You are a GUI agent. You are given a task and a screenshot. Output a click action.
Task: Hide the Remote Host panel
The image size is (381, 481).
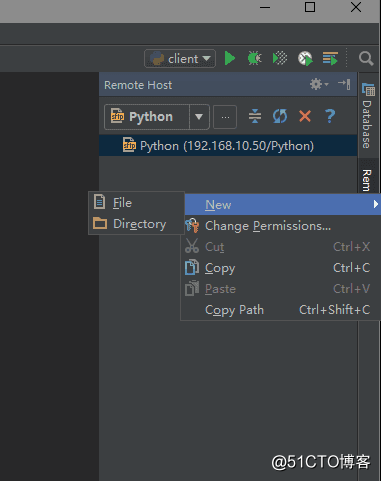coord(344,84)
